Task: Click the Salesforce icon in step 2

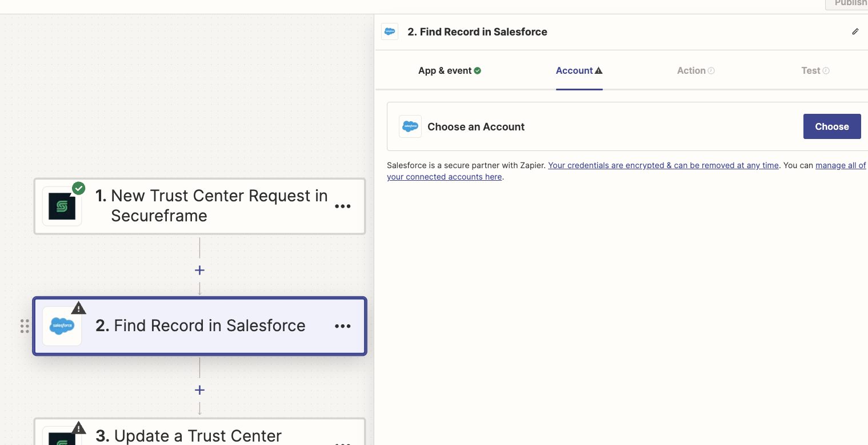Action: pyautogui.click(x=62, y=326)
